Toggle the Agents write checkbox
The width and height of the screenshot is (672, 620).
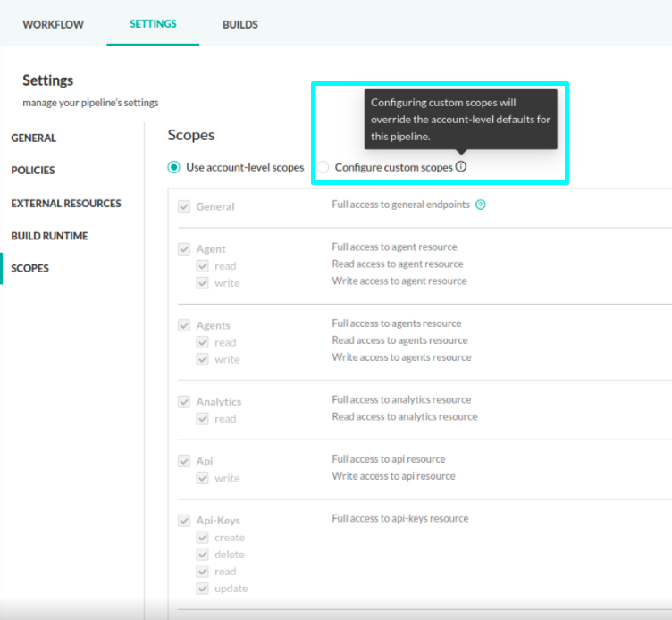(202, 359)
